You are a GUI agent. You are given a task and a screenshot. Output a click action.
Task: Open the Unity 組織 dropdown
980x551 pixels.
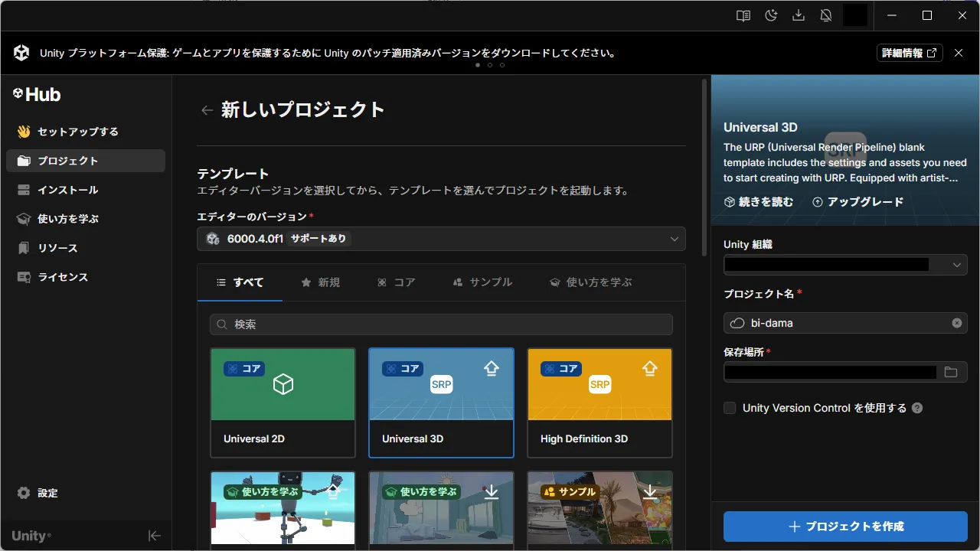click(x=956, y=264)
